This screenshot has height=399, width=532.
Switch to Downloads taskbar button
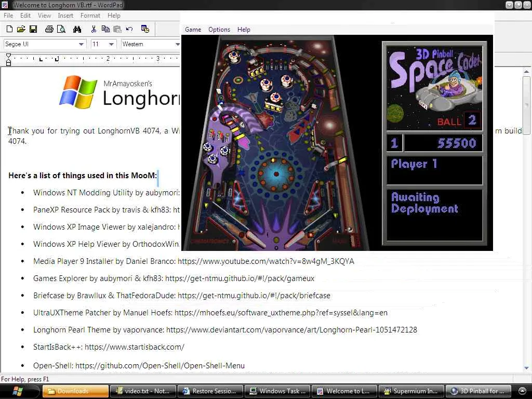coord(75,391)
